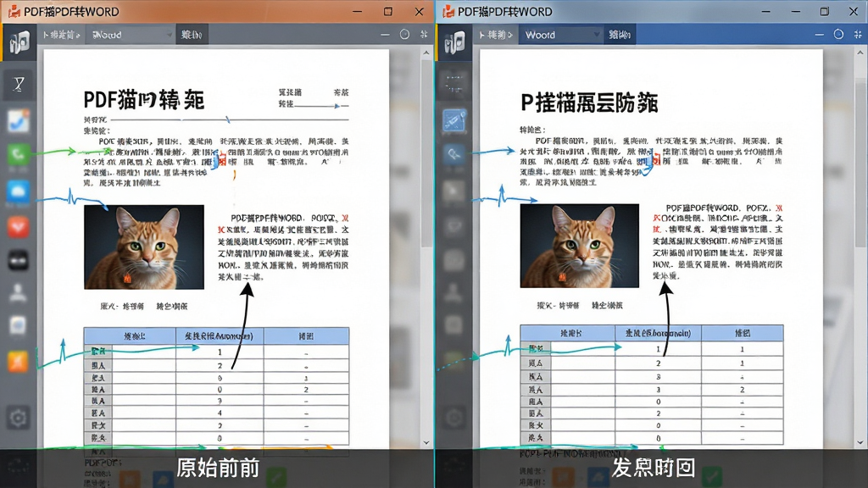Open the Woord format dropdown in blue window
The image size is (868, 488).
(x=561, y=35)
